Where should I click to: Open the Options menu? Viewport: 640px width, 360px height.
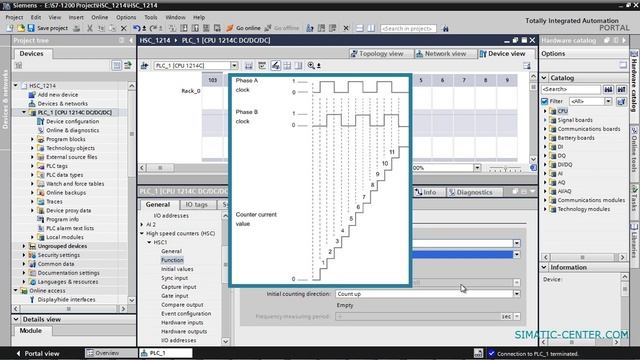[x=126, y=17]
